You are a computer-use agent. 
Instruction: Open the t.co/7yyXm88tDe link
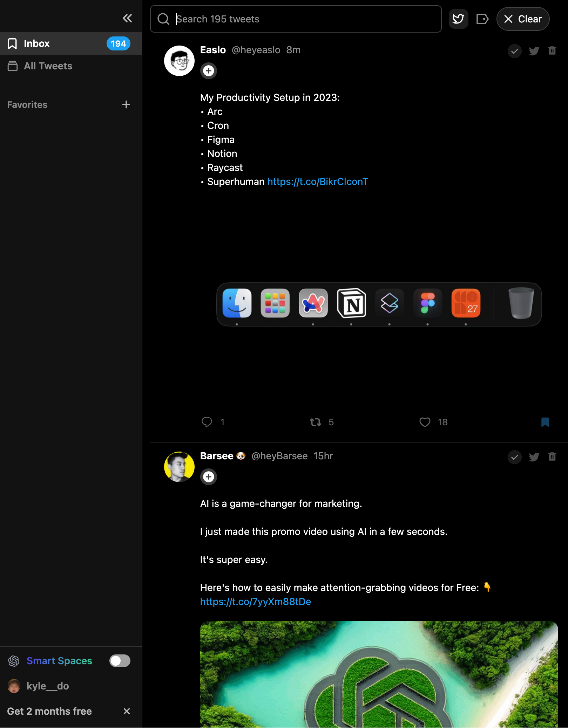point(256,602)
